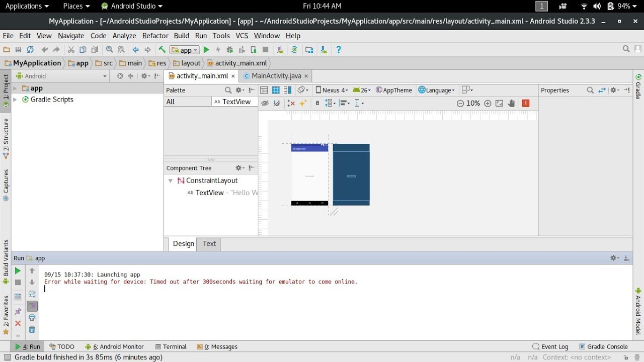
Task: Click the layout breadcrumb folder in navigation bar
Action: coord(187,63)
